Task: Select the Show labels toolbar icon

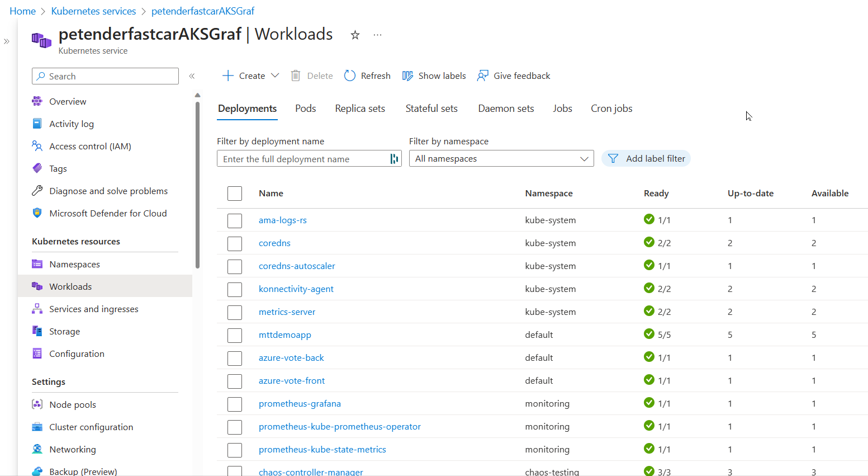Action: tap(407, 76)
